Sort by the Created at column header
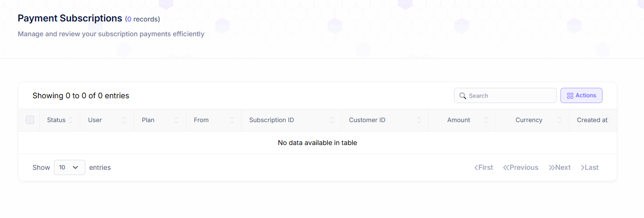 tap(591, 120)
